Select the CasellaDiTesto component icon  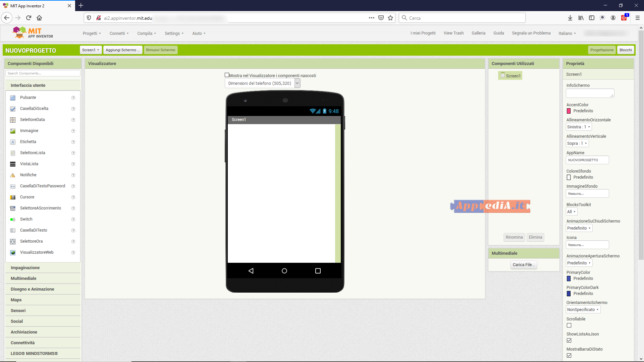pyautogui.click(x=13, y=231)
